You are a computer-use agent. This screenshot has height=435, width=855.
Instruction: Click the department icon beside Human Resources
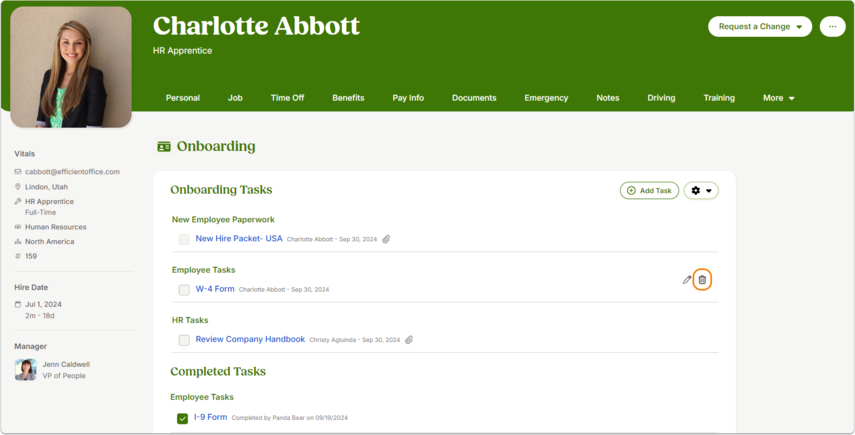pyautogui.click(x=18, y=227)
